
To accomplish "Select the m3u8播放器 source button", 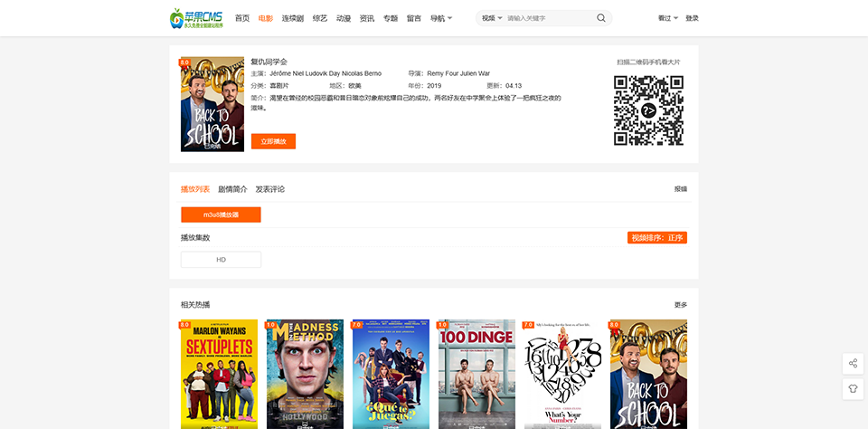I will tap(221, 214).
